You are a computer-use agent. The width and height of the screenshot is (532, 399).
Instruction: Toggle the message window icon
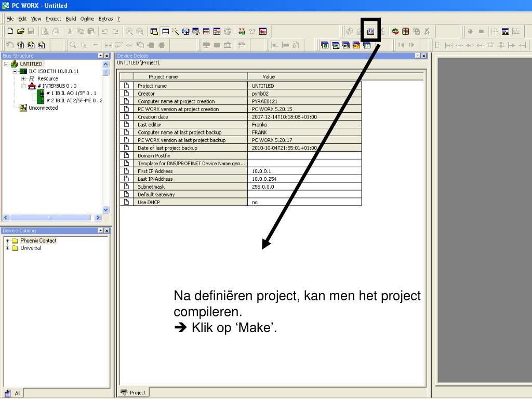pos(165,31)
